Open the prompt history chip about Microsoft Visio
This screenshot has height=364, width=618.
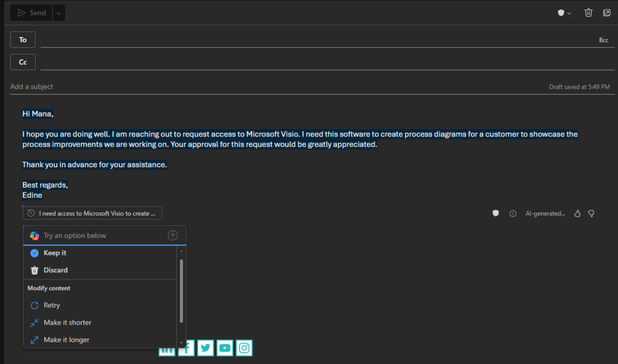[x=92, y=213]
